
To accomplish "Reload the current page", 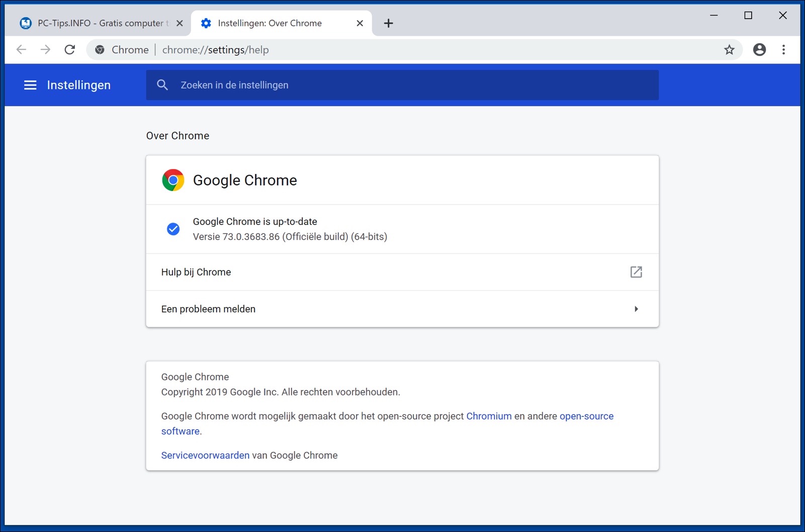I will (x=70, y=49).
